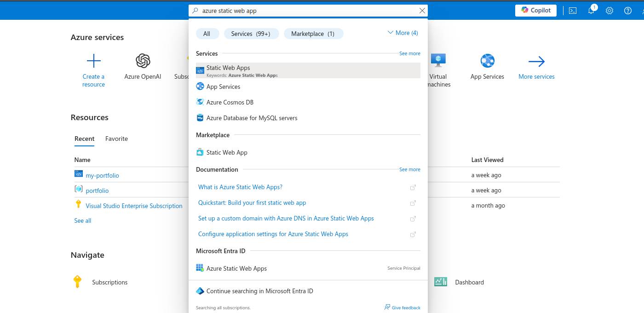Open Quickstart: Build your first static web app
Screen dimensions: 644x313
tap(252, 203)
